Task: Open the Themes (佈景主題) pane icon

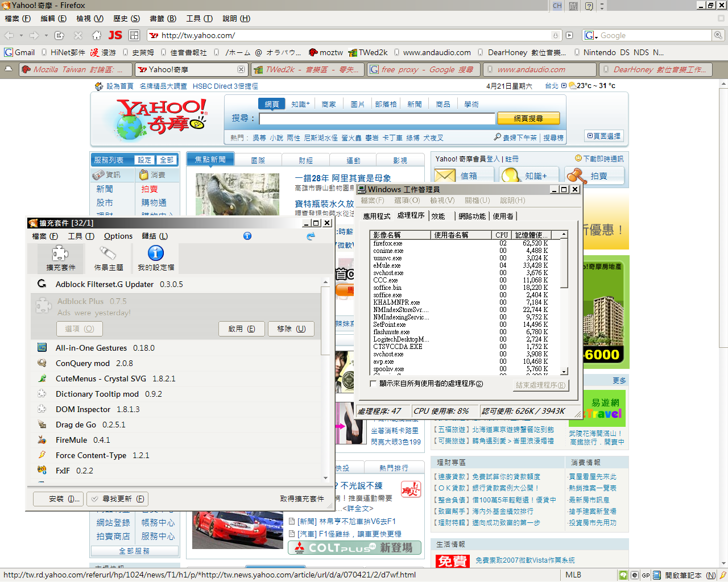Action: click(108, 257)
